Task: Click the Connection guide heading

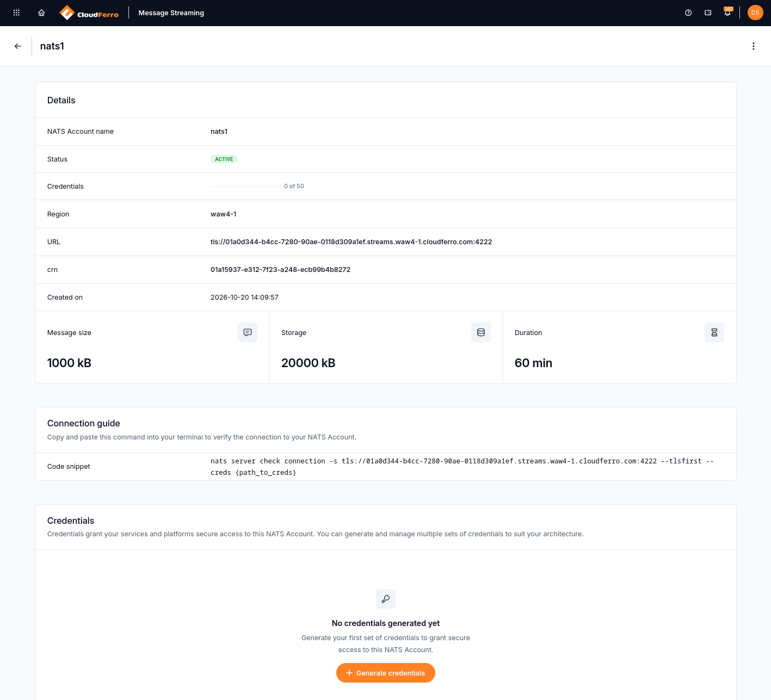Action: (x=84, y=423)
